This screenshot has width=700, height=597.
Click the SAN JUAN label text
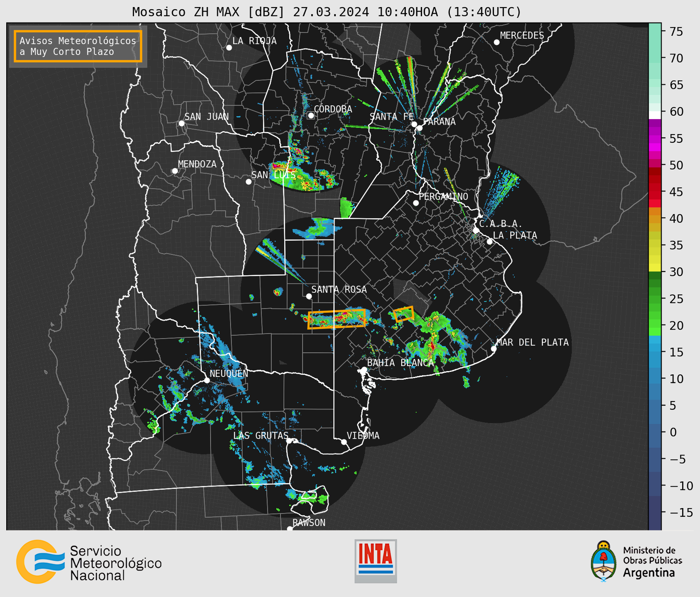click(x=206, y=117)
